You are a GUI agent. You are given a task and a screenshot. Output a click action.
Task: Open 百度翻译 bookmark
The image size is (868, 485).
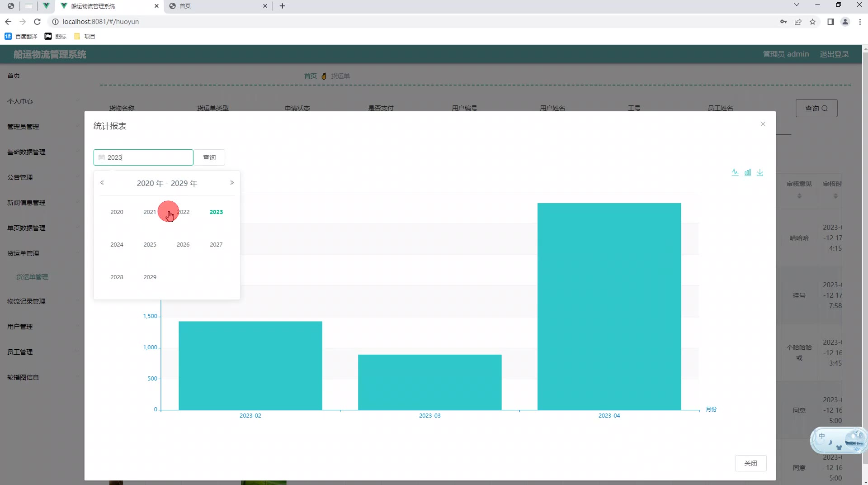click(21, 36)
